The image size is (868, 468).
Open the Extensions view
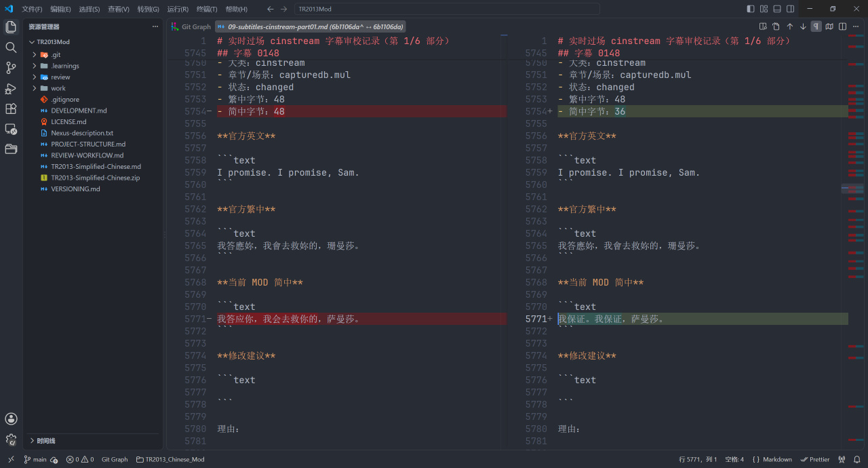[11, 109]
